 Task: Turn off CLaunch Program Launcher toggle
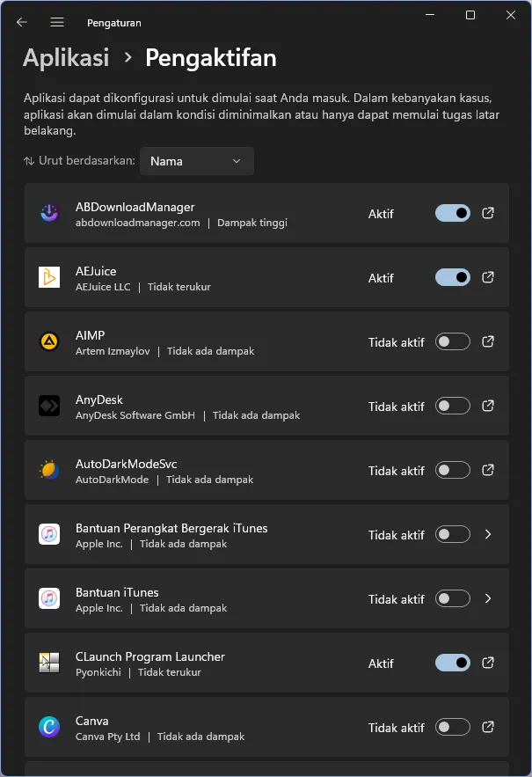point(453,663)
